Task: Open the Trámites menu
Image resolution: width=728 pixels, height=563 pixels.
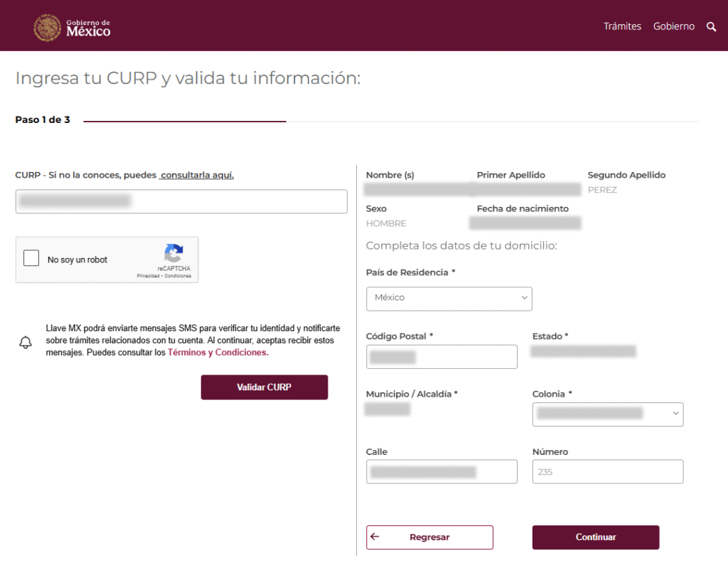Action: coord(622,26)
